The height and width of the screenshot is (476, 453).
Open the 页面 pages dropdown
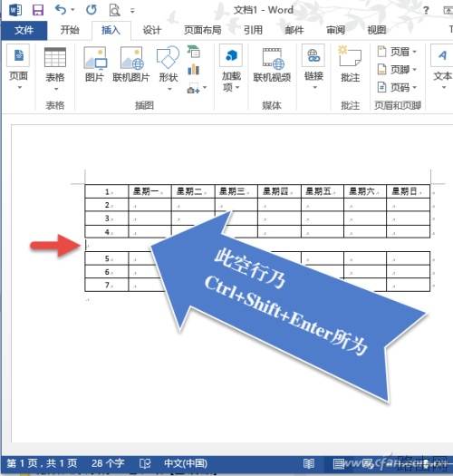(x=18, y=68)
